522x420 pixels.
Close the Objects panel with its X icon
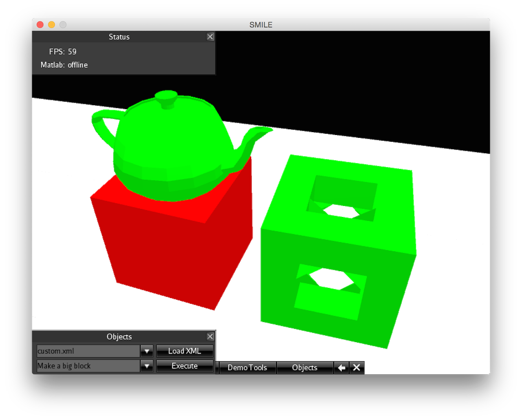click(x=210, y=336)
